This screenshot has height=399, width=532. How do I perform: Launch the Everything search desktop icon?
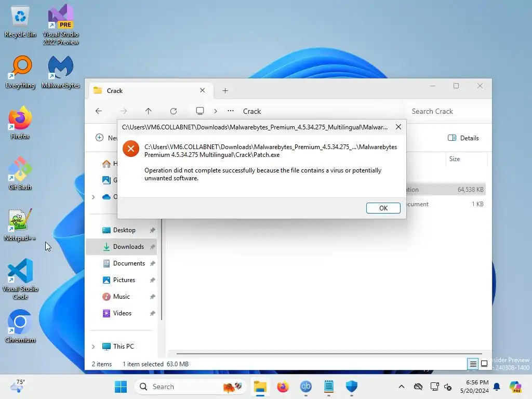point(20,72)
